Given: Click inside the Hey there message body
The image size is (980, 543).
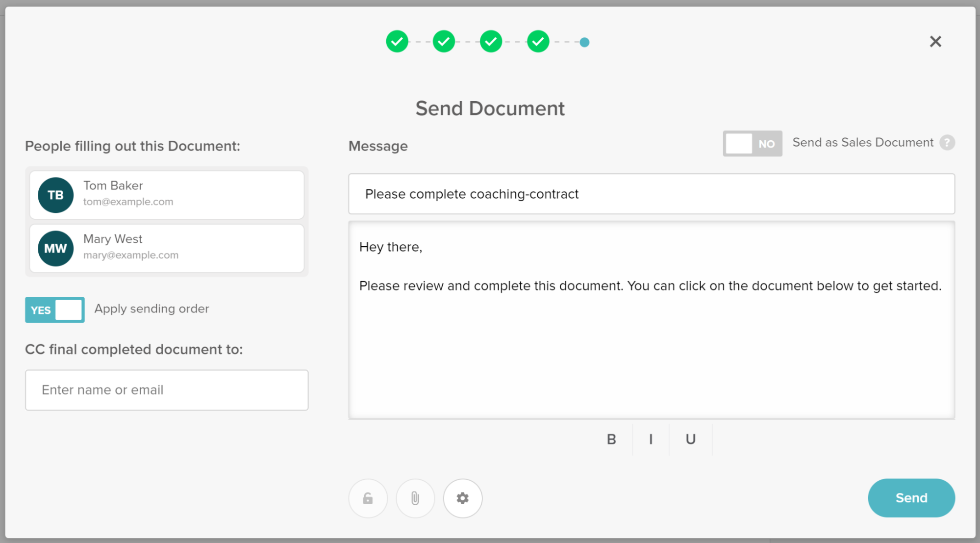Looking at the screenshot, I should pyautogui.click(x=651, y=319).
